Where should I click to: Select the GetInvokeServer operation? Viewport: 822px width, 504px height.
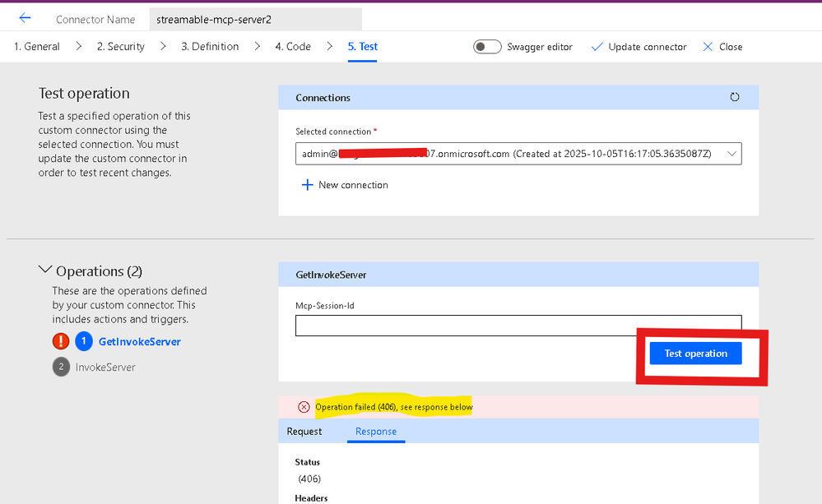point(139,341)
